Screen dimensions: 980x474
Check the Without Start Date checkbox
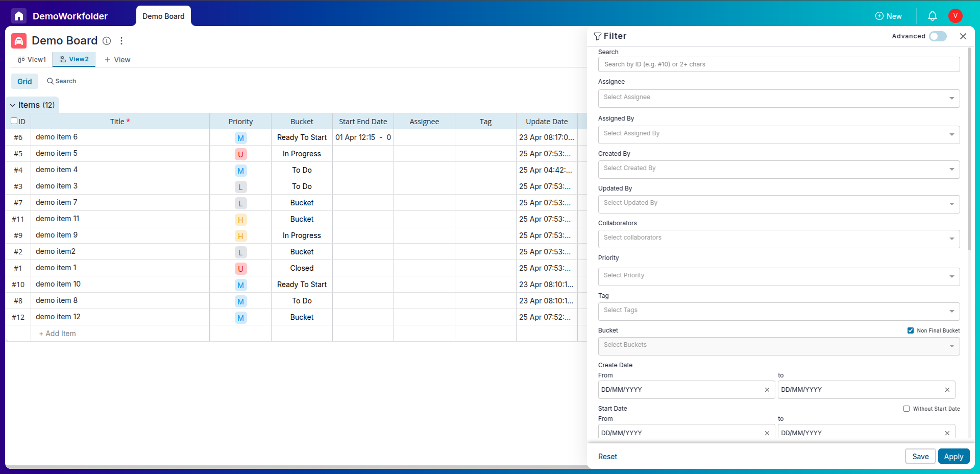coord(906,409)
